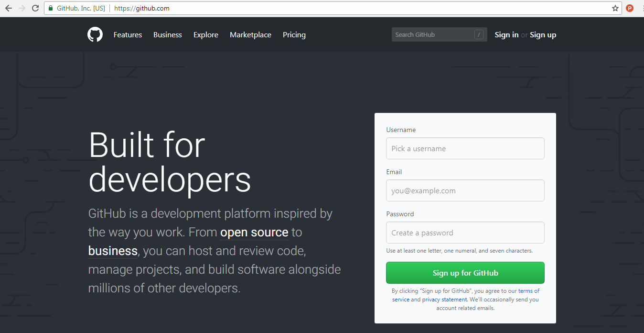Image resolution: width=644 pixels, height=333 pixels.
Task: Click 'GitHub, Inc. [US]' certificate text
Action: (81, 8)
